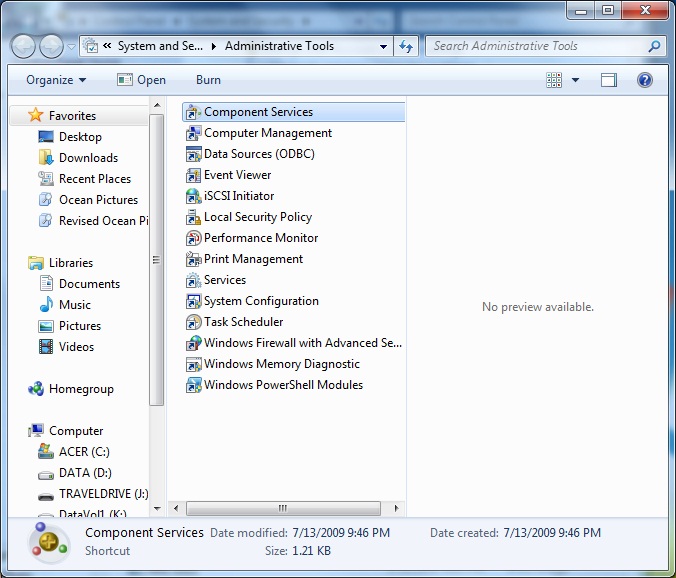Expand the System and Security breadcrumb arrow
Image resolution: width=676 pixels, height=578 pixels.
214,47
